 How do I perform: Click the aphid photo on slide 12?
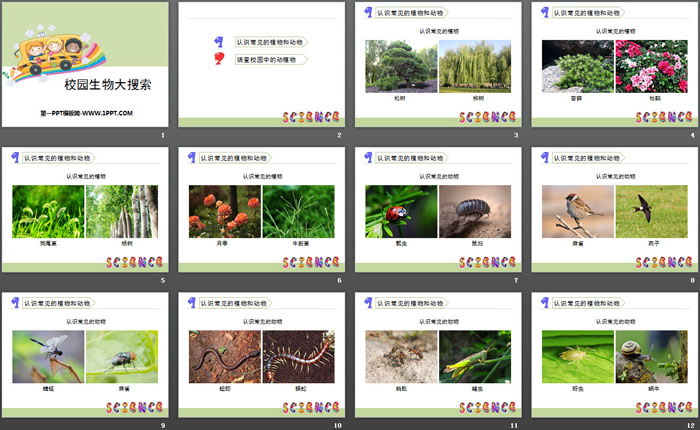point(578,357)
